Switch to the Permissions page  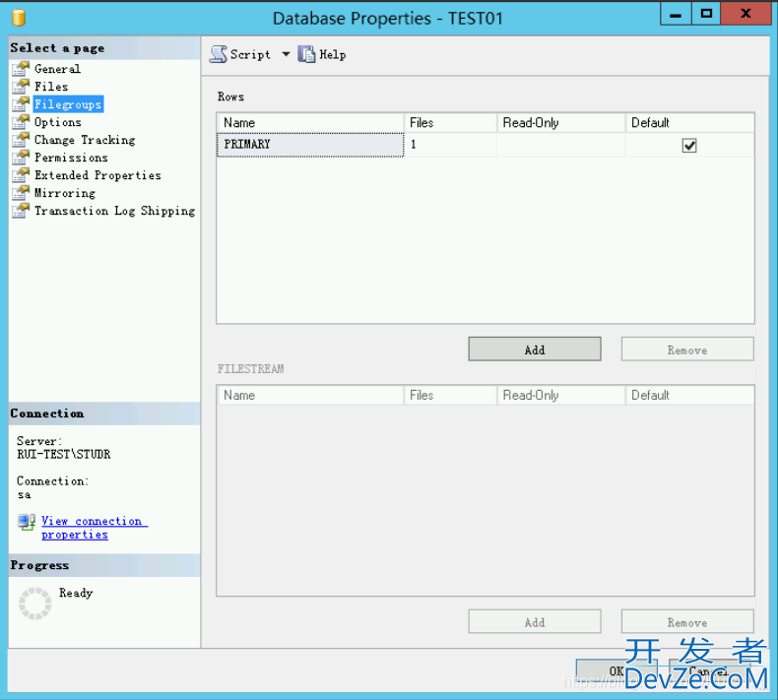pyautogui.click(x=71, y=158)
